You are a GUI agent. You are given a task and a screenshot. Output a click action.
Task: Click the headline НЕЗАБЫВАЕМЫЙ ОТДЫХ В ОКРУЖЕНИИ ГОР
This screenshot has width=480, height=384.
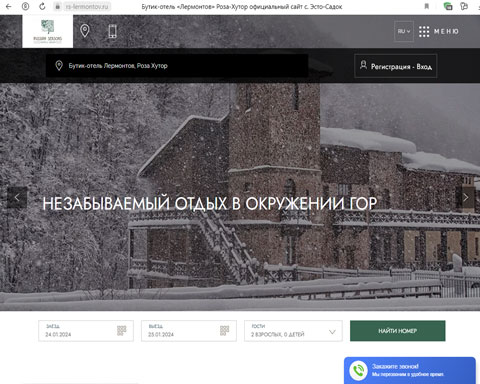pyautogui.click(x=210, y=203)
